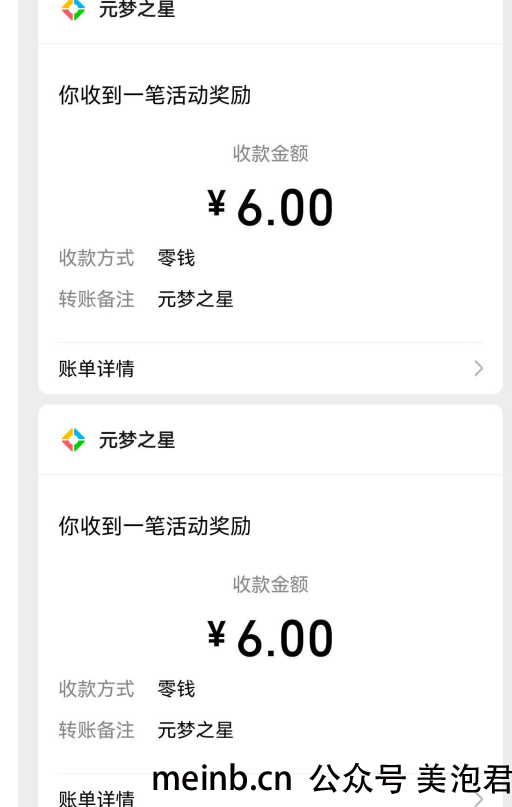Tap 收款金额 label in second card
This screenshot has width=512, height=807.
[x=271, y=584]
